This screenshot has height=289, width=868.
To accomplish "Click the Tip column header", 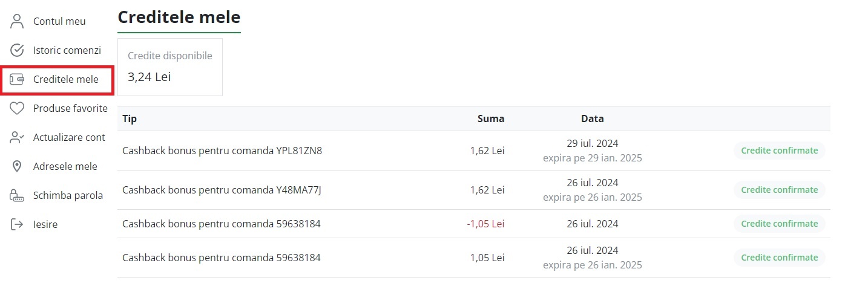I will click(130, 119).
